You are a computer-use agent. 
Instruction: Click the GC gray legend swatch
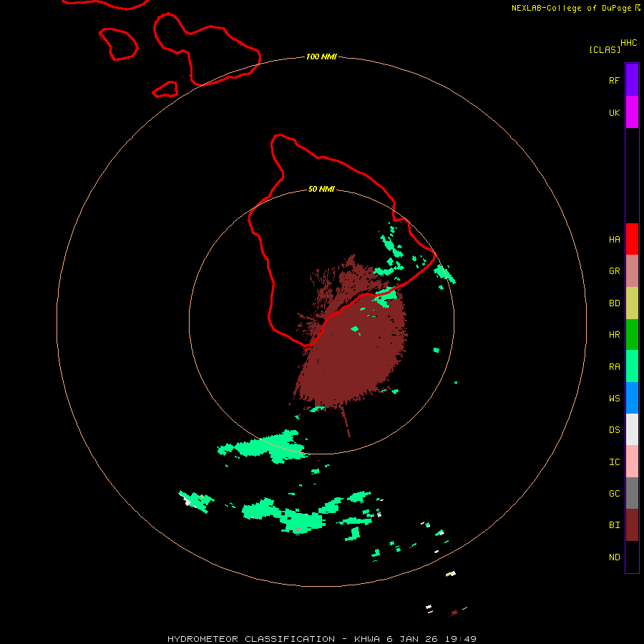pos(632,493)
